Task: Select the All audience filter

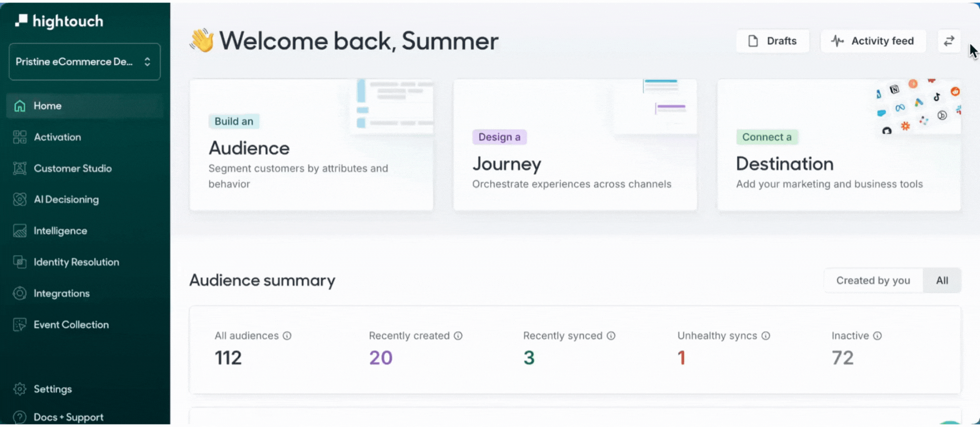Action: coord(942,281)
